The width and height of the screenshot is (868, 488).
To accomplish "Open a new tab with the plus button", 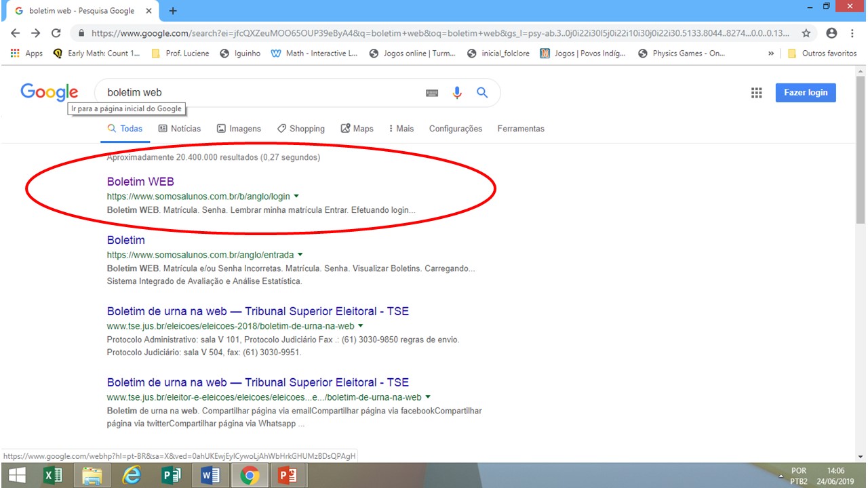I will (173, 11).
